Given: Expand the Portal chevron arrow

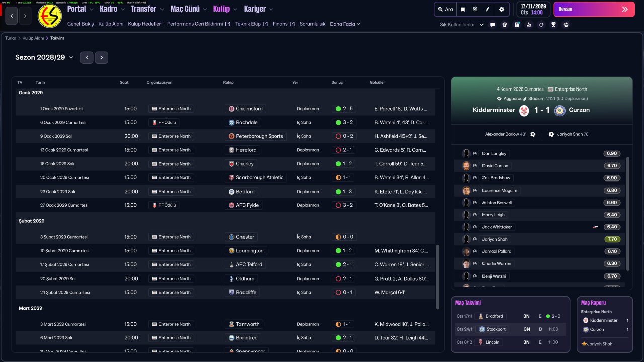Looking at the screenshot, I should tap(91, 9).
